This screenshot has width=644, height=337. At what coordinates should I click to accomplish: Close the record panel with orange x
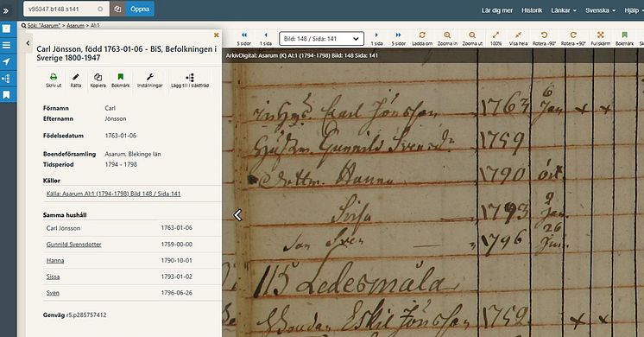pyautogui.click(x=216, y=35)
